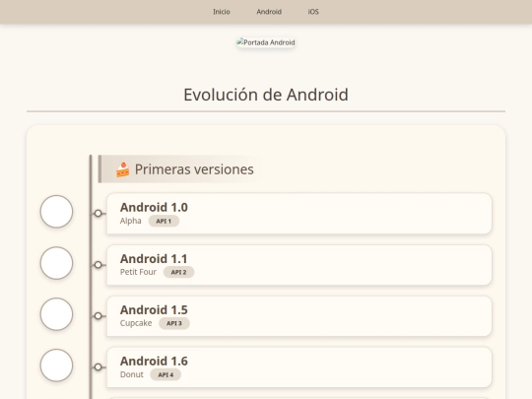532x399 pixels.
Task: Open the Android 1.5 version card
Action: [299, 316]
